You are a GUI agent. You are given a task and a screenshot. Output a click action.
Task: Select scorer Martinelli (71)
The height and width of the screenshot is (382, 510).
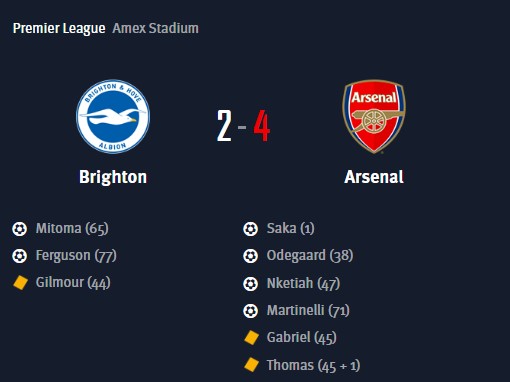click(x=308, y=310)
